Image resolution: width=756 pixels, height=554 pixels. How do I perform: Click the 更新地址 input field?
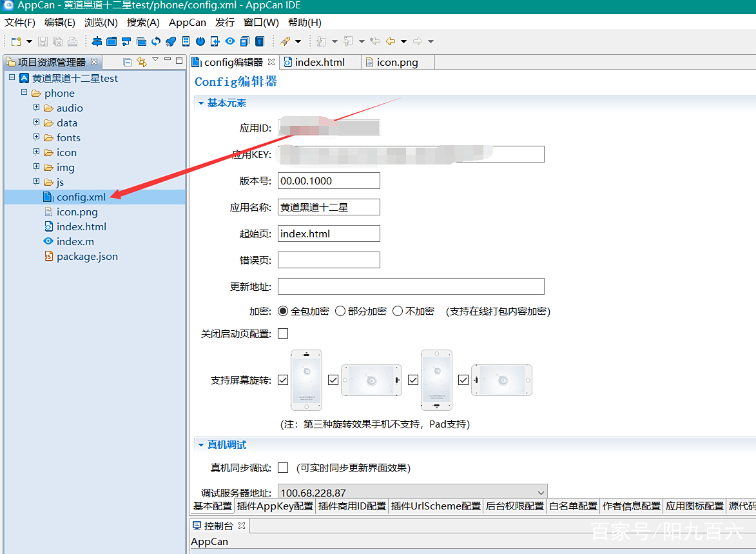pos(411,286)
